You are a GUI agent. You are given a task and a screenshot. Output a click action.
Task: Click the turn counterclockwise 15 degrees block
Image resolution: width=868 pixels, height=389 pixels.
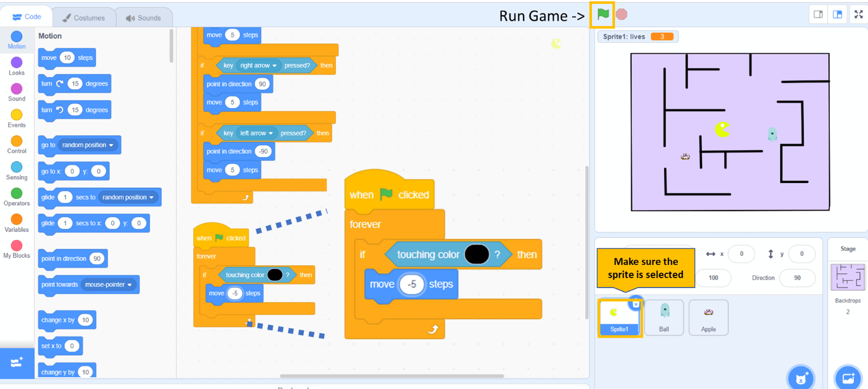75,110
